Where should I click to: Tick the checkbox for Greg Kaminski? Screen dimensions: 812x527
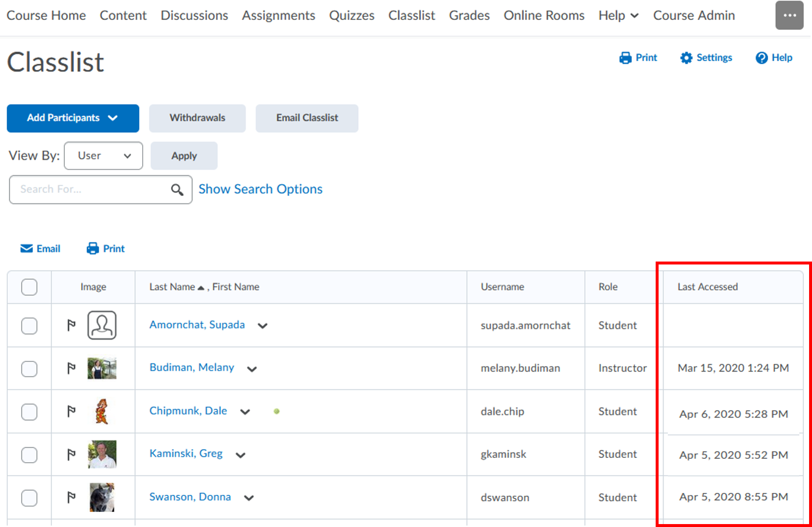(x=29, y=455)
